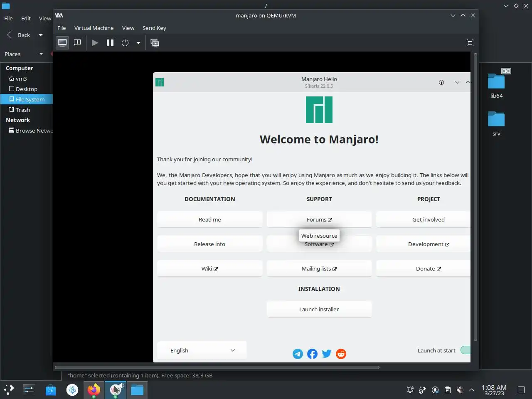
Task: Click the Run virtual machine play button
Action: coord(95,43)
